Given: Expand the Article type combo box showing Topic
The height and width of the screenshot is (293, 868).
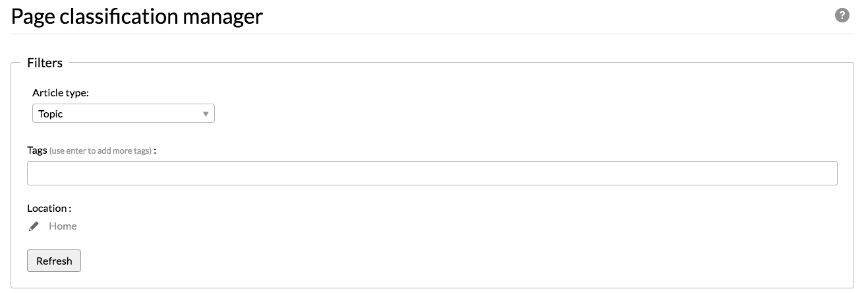Looking at the screenshot, I should tap(123, 114).
